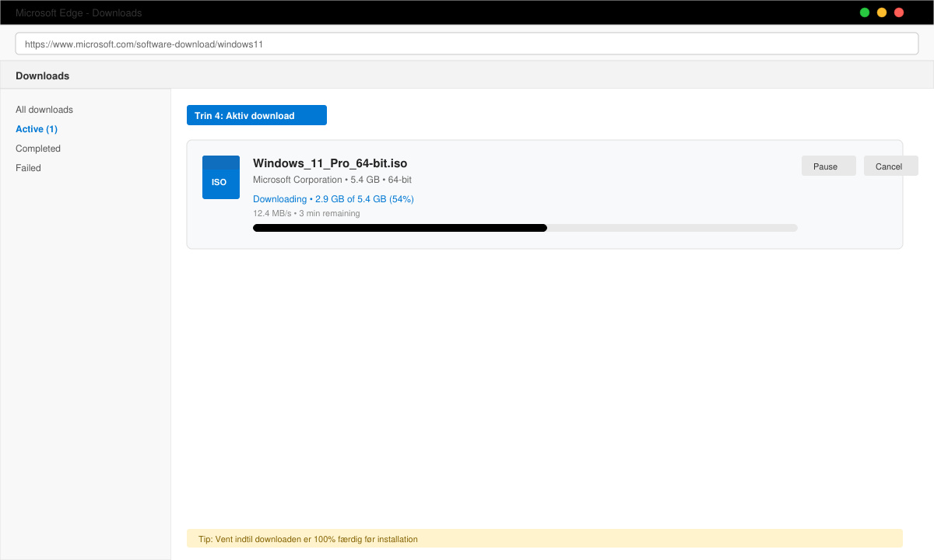
Task: Show Completed downloads
Action: click(38, 149)
